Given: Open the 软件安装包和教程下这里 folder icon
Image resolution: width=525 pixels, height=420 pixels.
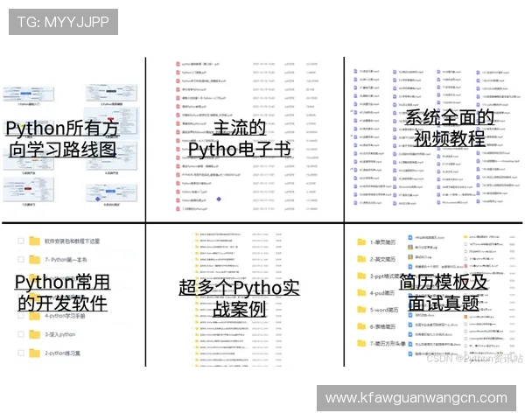Looking at the screenshot, I should (x=34, y=241).
